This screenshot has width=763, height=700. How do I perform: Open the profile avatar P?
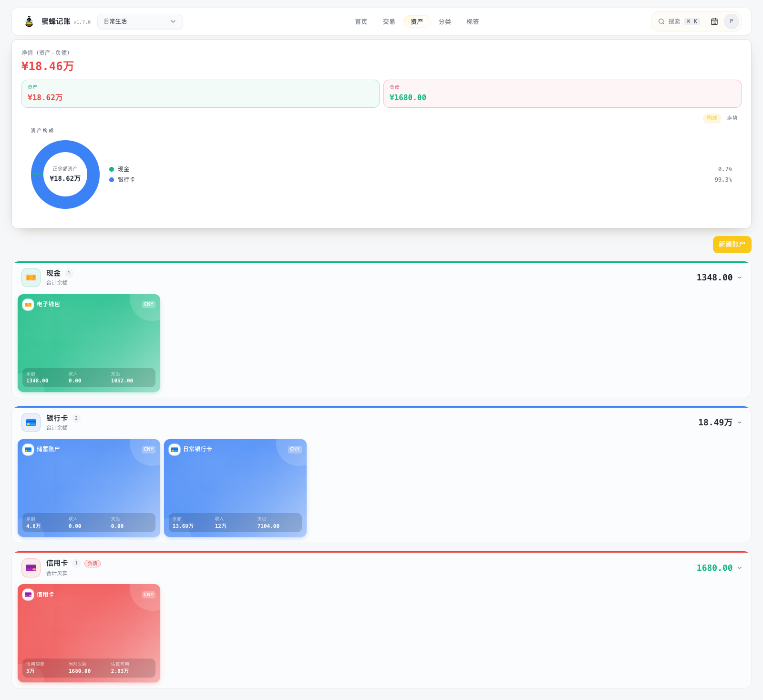pyautogui.click(x=731, y=21)
